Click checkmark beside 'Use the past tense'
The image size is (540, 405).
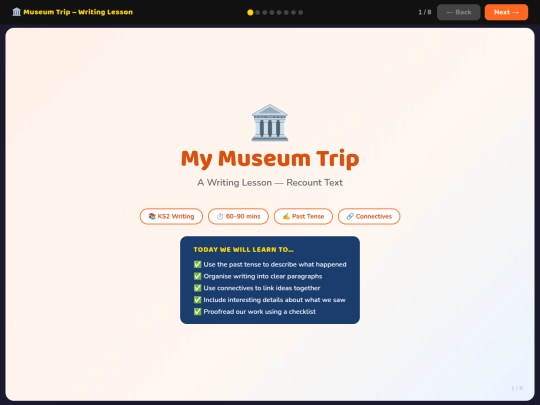click(197, 264)
